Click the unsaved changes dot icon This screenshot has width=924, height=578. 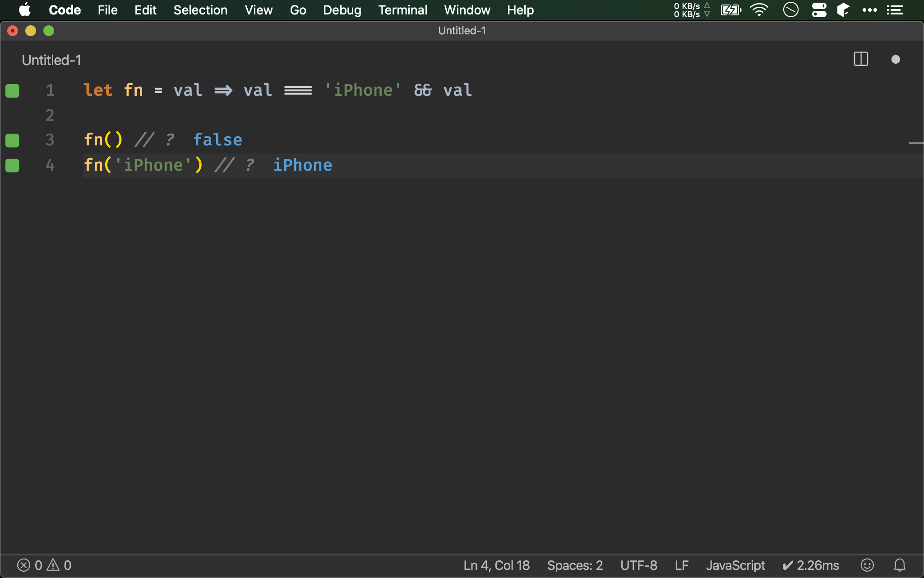896,60
